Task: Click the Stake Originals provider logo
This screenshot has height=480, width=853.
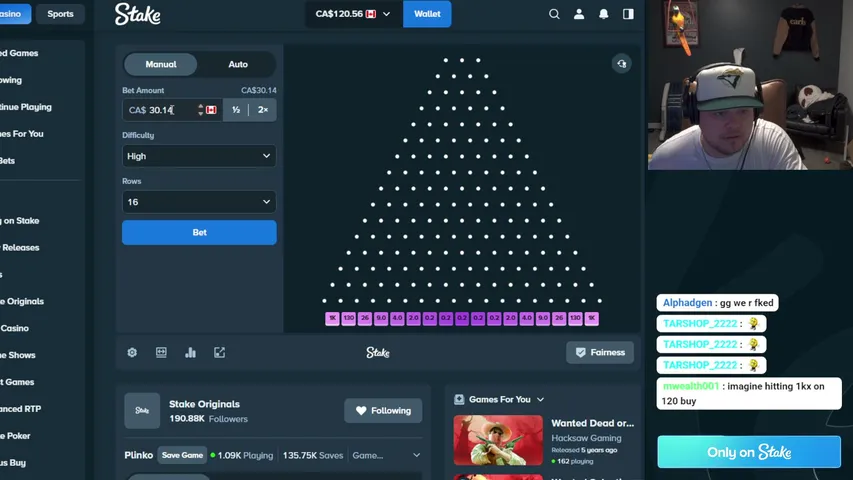Action: [142, 410]
